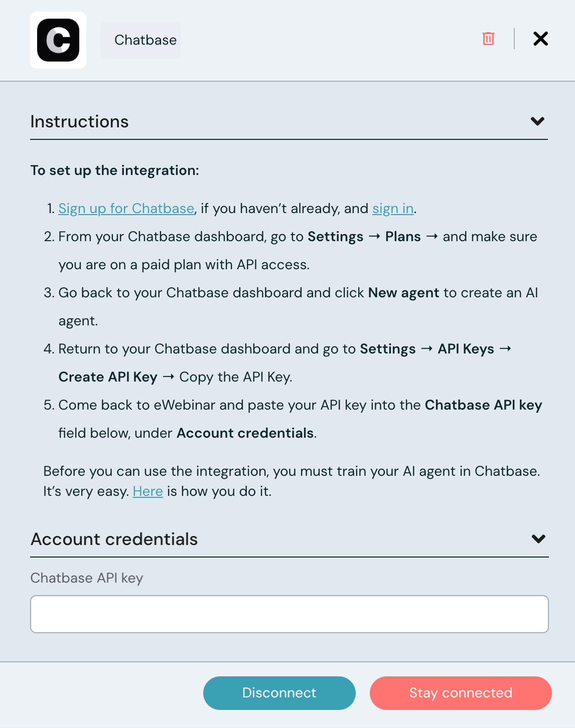Click the bold Create API Key text

click(108, 377)
